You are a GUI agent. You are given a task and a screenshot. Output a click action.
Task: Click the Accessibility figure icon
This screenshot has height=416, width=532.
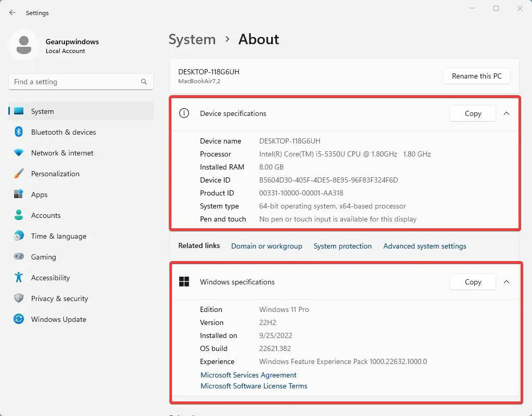19,278
